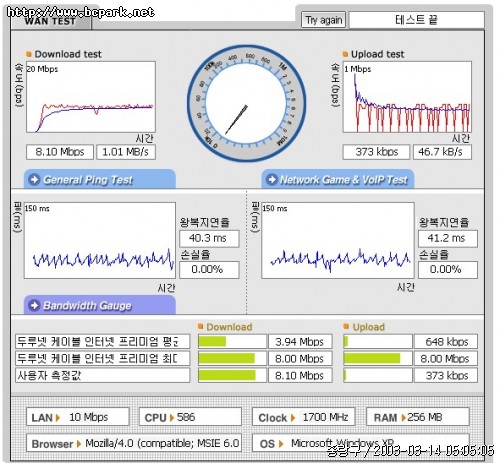Click the Network Game & VoIP arrow icon
The width and height of the screenshot is (500, 463).
click(x=272, y=180)
